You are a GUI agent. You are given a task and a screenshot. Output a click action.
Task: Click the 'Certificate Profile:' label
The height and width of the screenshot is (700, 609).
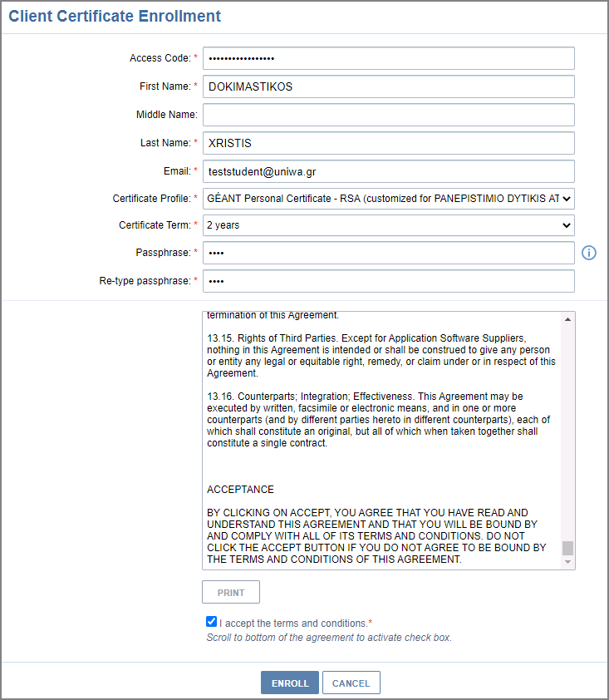click(151, 199)
